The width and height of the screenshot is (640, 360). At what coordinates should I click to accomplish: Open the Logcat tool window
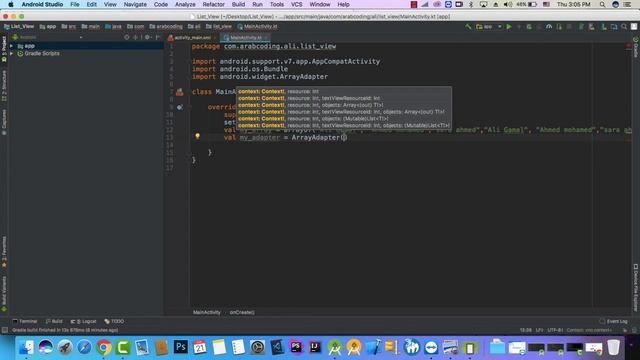click(x=83, y=321)
